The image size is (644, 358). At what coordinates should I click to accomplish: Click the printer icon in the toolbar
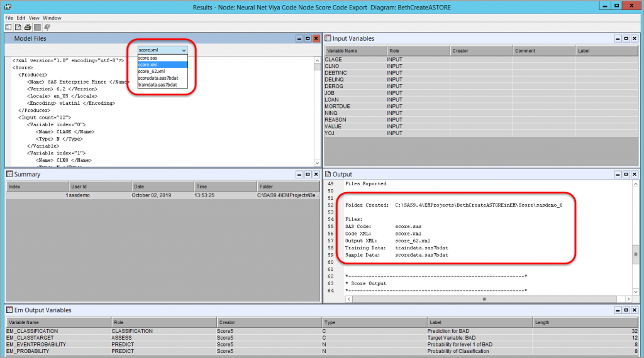point(28,27)
